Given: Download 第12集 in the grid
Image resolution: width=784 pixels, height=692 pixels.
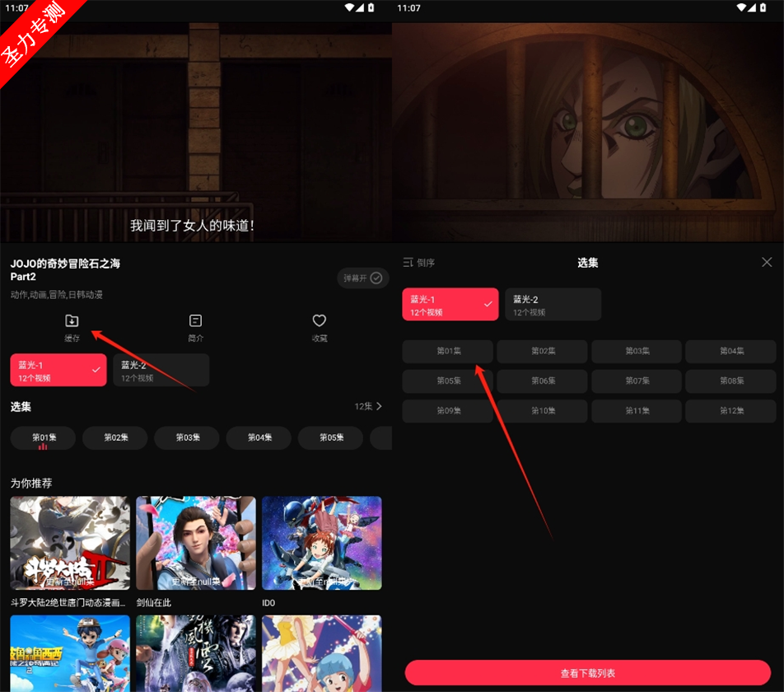Looking at the screenshot, I should coord(731,412).
